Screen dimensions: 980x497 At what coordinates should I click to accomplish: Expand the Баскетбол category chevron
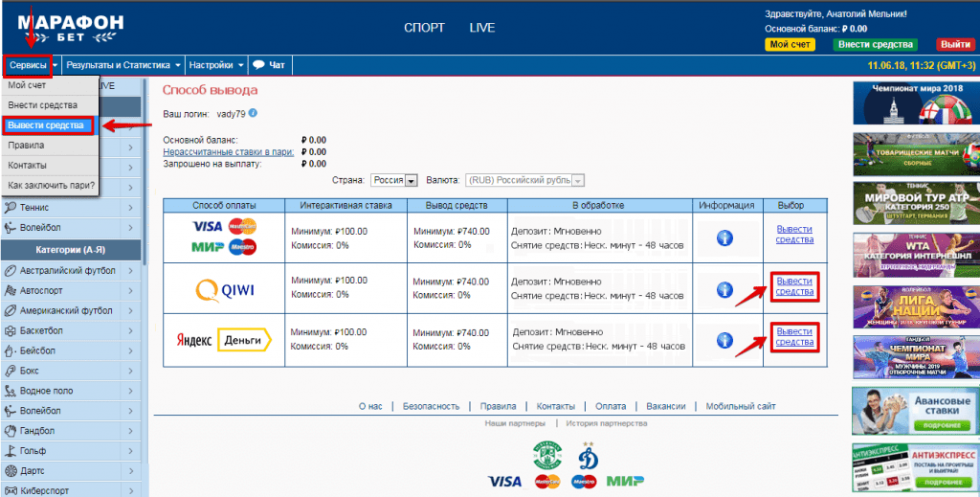click(131, 330)
